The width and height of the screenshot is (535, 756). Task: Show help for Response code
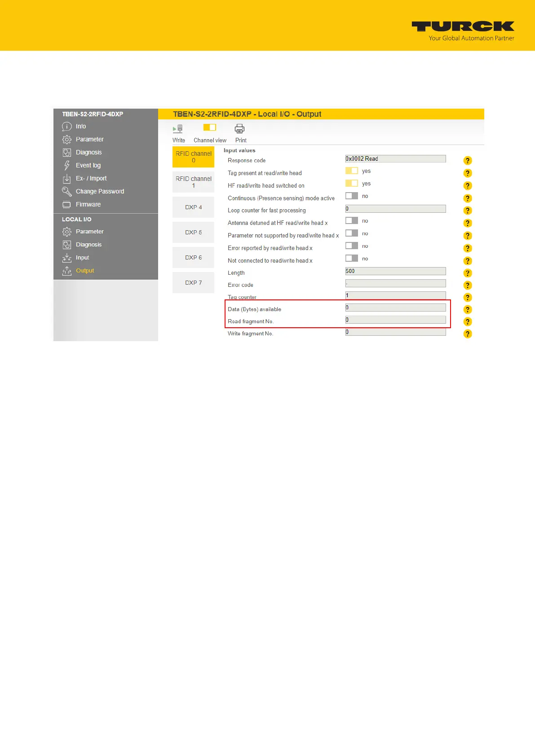click(468, 161)
